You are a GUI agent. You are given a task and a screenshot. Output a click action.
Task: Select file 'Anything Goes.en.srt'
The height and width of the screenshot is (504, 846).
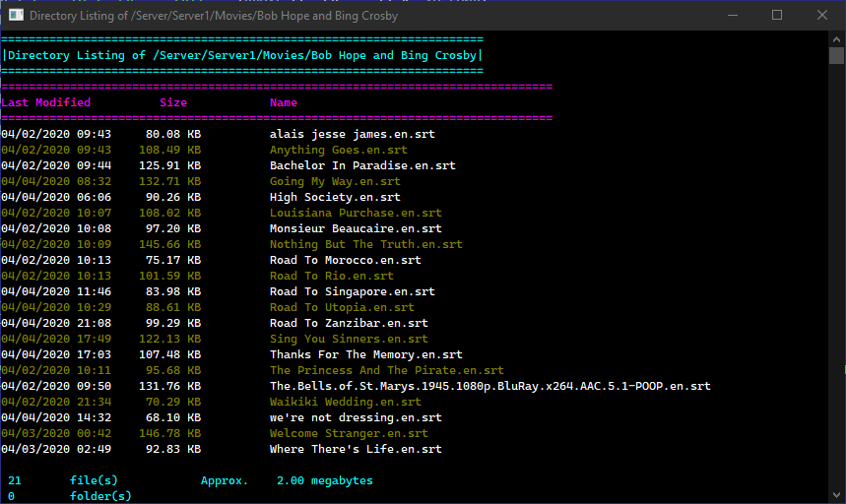(x=338, y=150)
